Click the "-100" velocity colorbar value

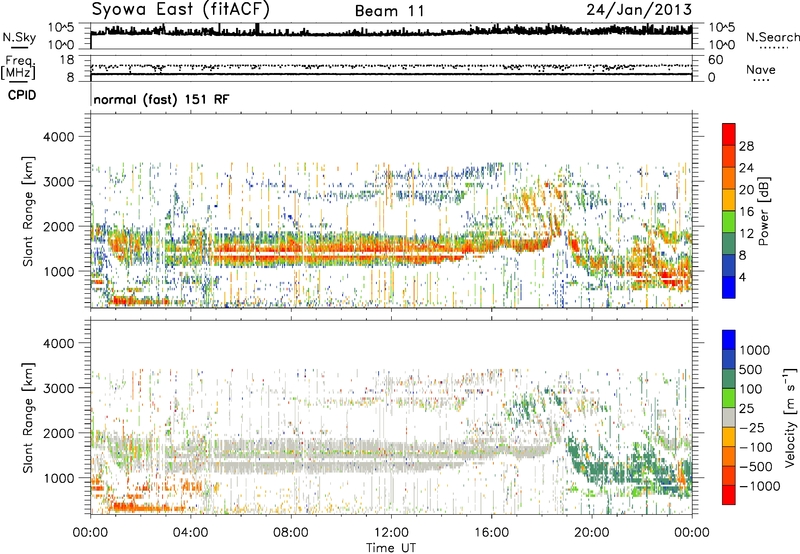click(756, 447)
